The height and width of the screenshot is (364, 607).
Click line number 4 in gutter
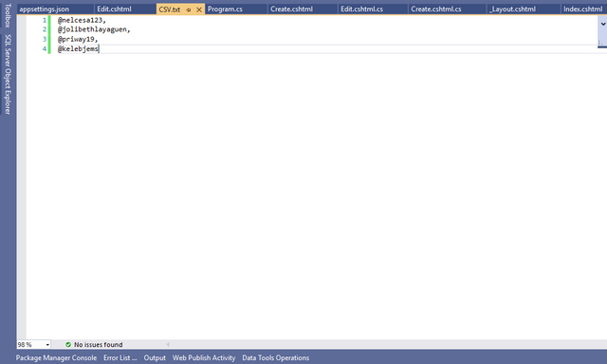45,48
